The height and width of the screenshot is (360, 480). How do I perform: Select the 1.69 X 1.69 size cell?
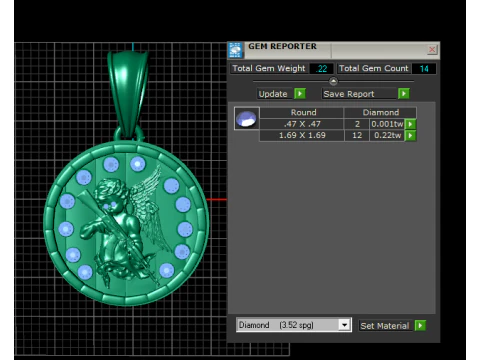click(x=302, y=135)
